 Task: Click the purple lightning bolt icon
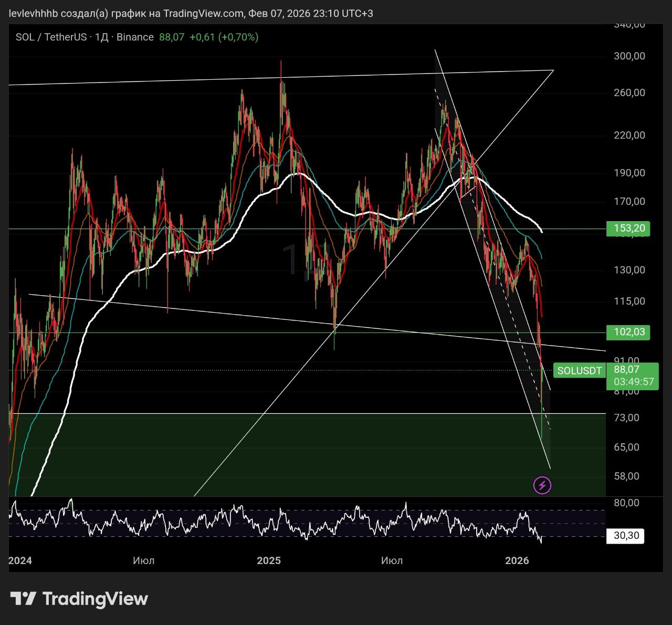542,485
